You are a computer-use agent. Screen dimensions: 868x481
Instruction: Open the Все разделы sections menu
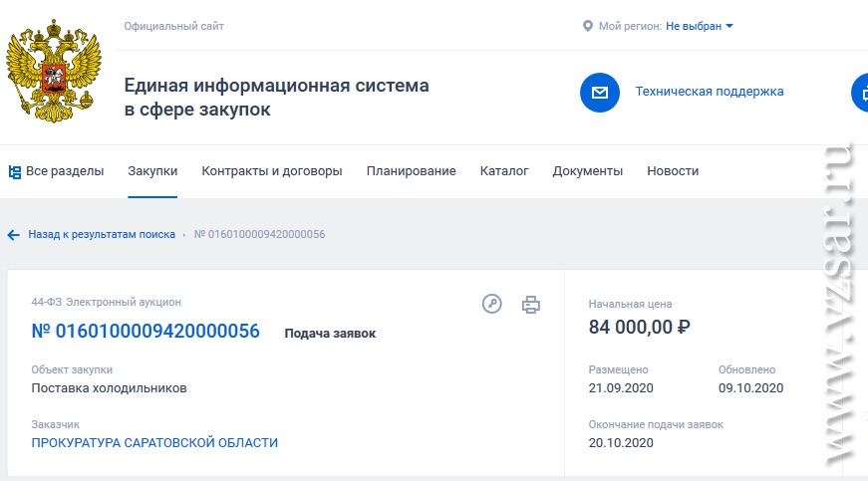pos(57,171)
